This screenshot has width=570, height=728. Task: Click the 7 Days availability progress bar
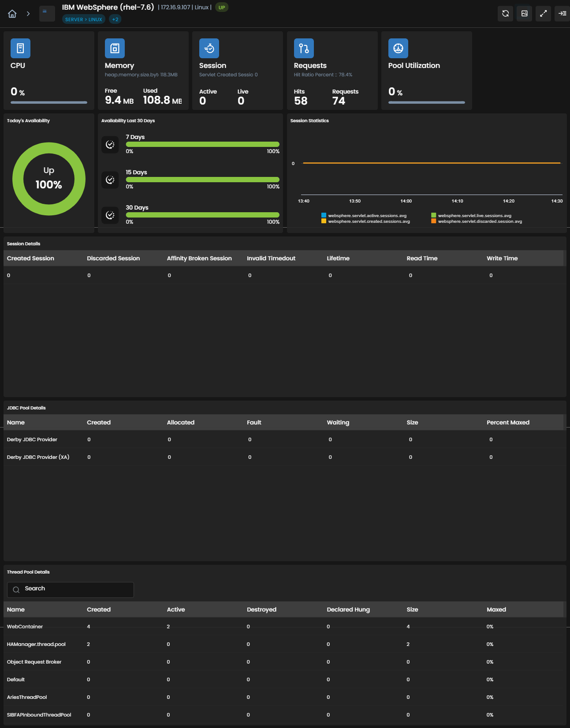[x=203, y=144]
